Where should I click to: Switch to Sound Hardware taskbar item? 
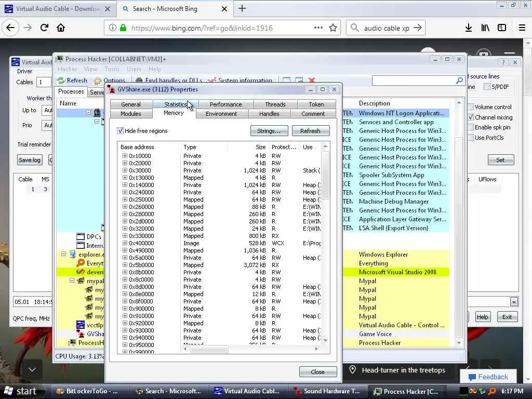[x=327, y=391]
